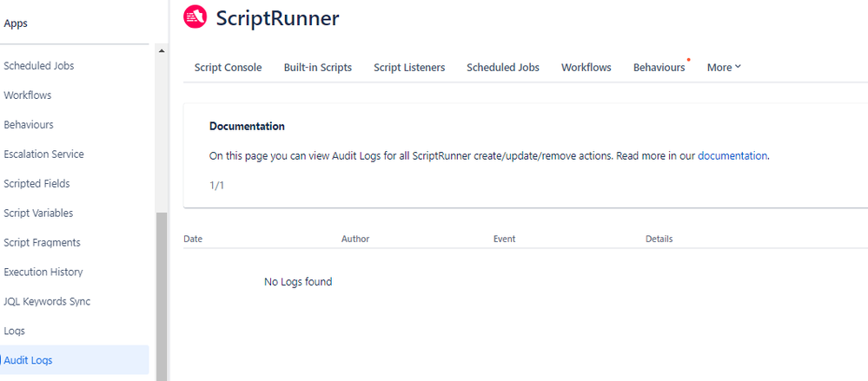Click the Details column header
Viewport: 868px width, 381px height.
pos(659,239)
